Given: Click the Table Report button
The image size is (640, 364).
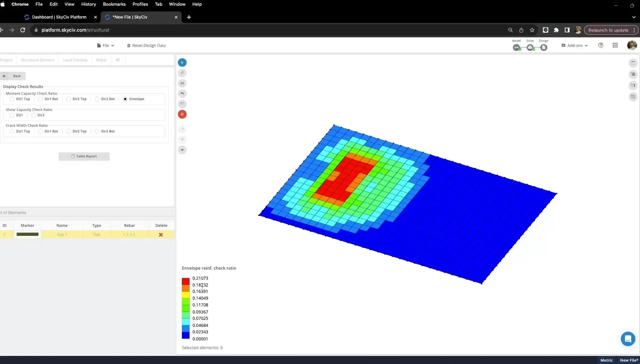Looking at the screenshot, I should click(84, 156).
